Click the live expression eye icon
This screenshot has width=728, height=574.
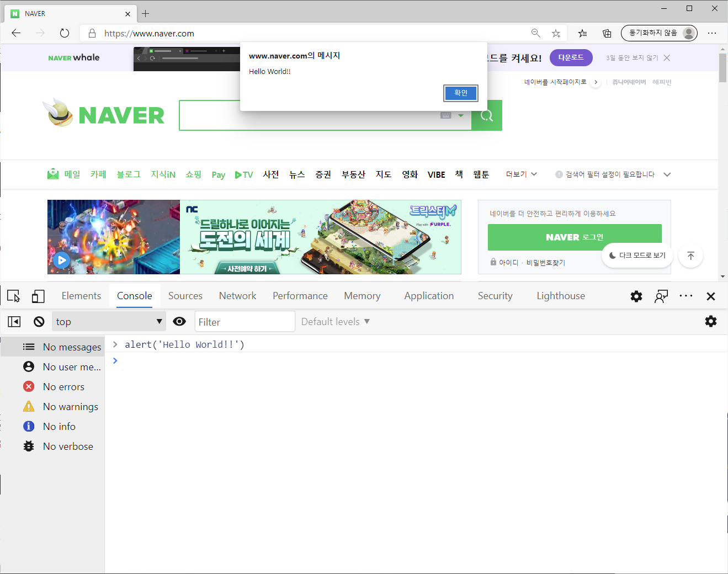point(179,321)
